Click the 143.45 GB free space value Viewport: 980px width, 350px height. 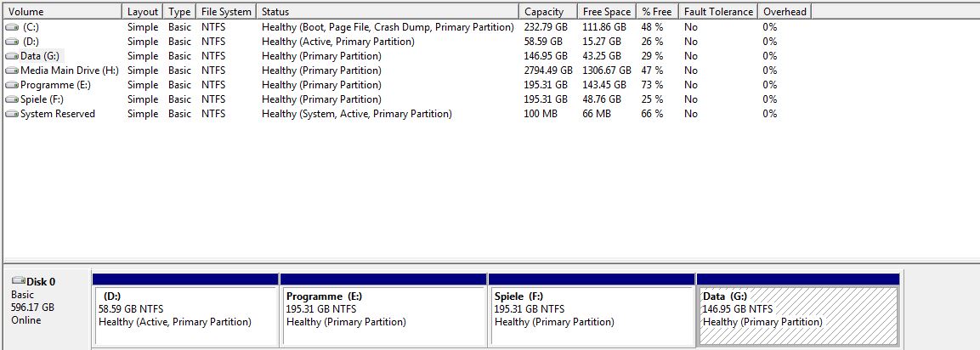(x=604, y=85)
